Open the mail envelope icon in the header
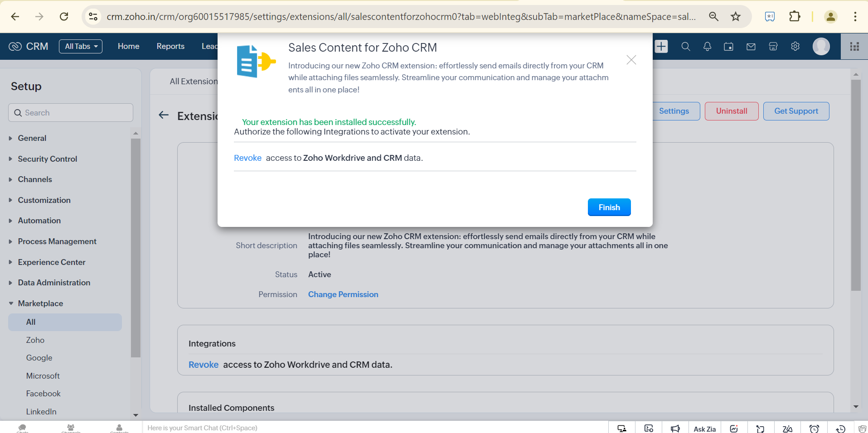The width and height of the screenshot is (868, 433). click(751, 46)
